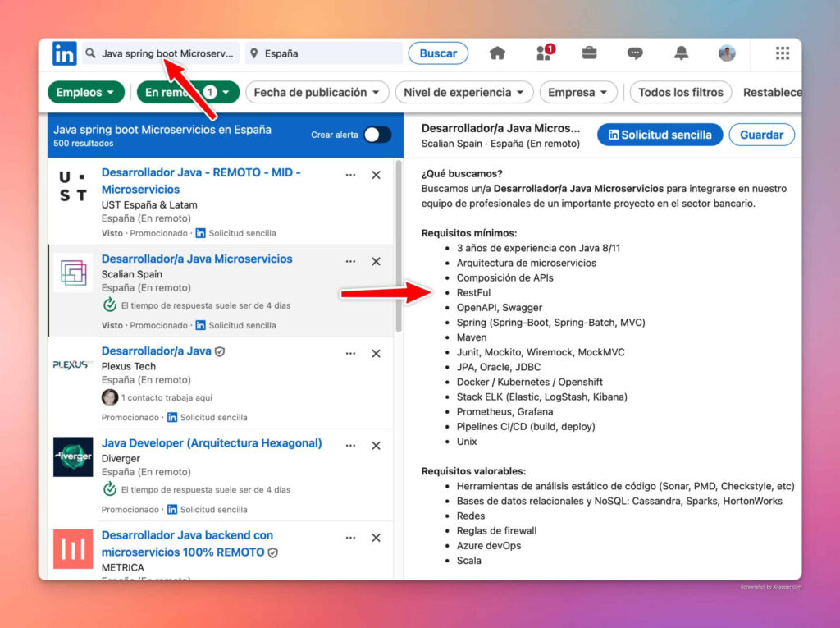Open the Fecha de publicación dropdown
Viewport: 840px width, 628px height.
pyautogui.click(x=317, y=92)
